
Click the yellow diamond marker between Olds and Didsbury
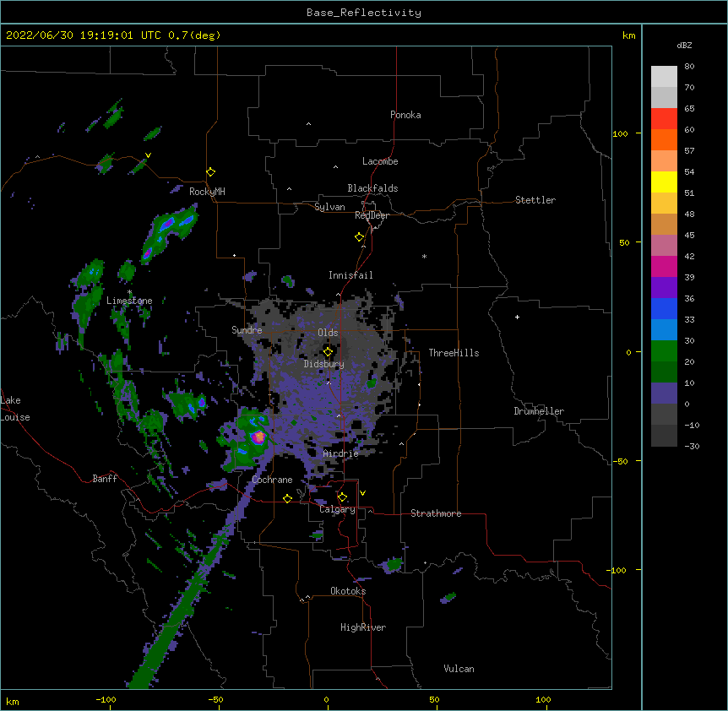328,352
